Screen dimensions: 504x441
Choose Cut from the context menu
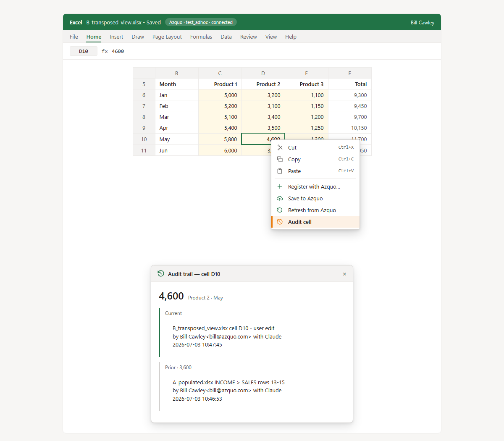pos(315,147)
